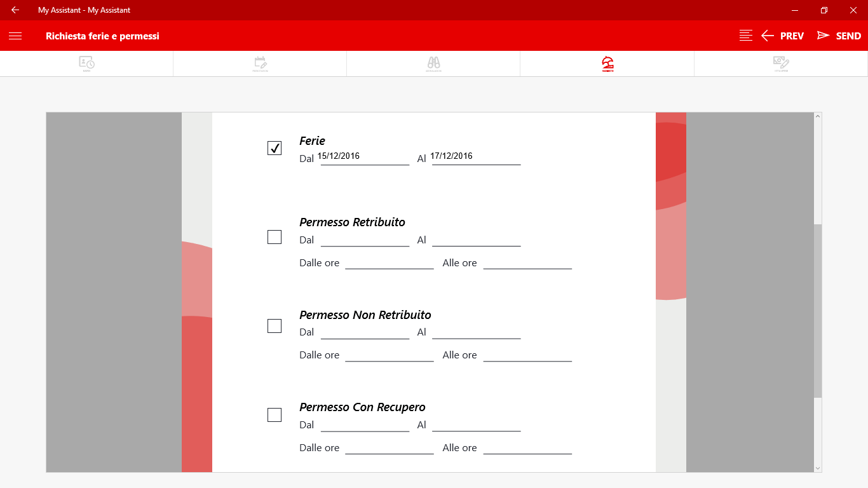Screen dimensions: 868x488
Task: Go back with the PREV button
Action: tap(782, 36)
